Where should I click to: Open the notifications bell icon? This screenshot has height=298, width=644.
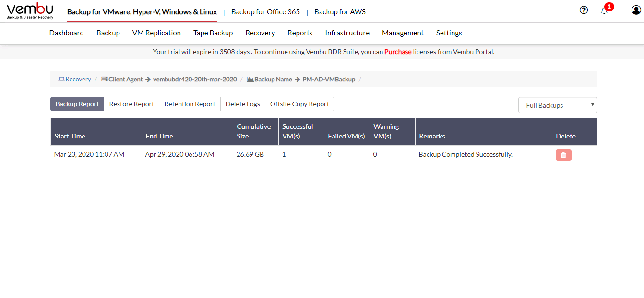(x=604, y=11)
